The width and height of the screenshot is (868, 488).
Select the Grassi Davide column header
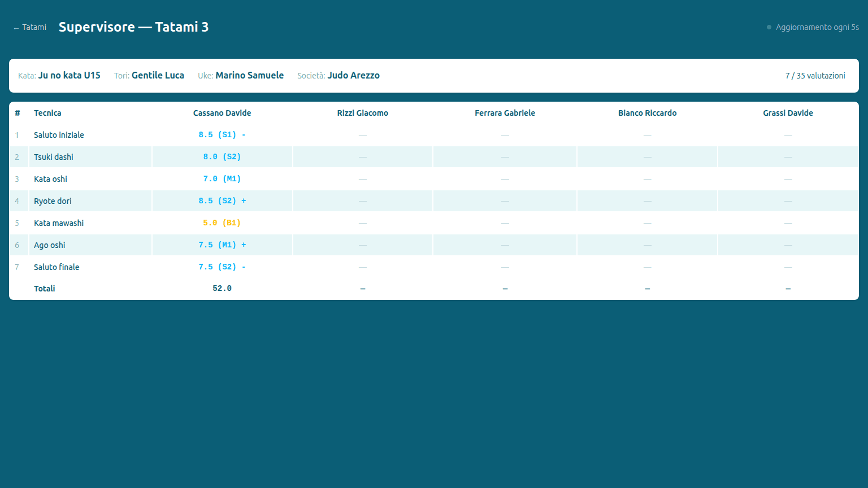(788, 113)
